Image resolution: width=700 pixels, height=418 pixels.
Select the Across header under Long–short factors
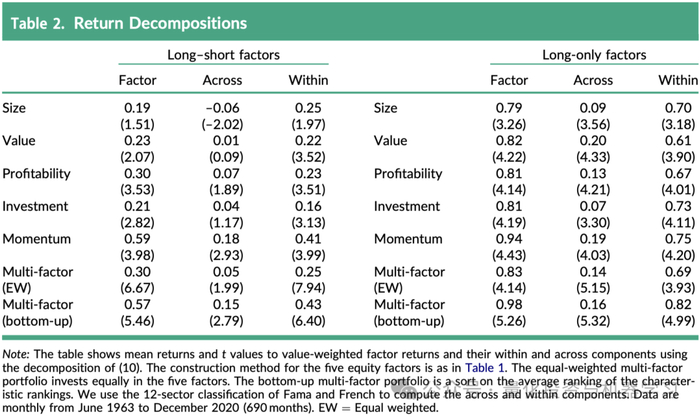[221, 80]
